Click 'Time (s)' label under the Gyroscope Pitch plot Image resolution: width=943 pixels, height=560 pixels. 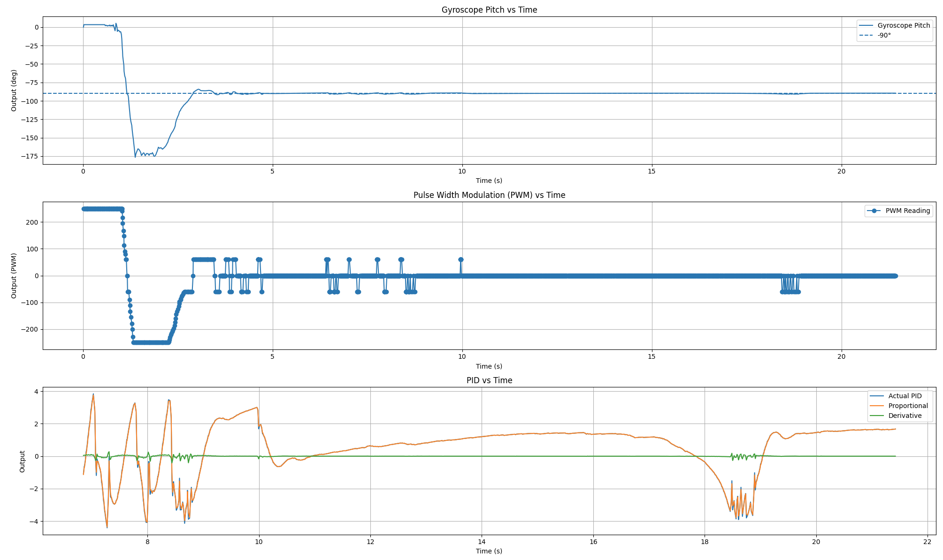click(489, 181)
